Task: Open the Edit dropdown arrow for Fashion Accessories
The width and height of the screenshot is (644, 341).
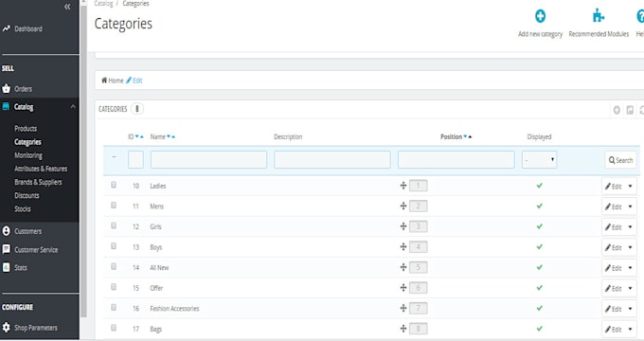Action: click(x=630, y=309)
